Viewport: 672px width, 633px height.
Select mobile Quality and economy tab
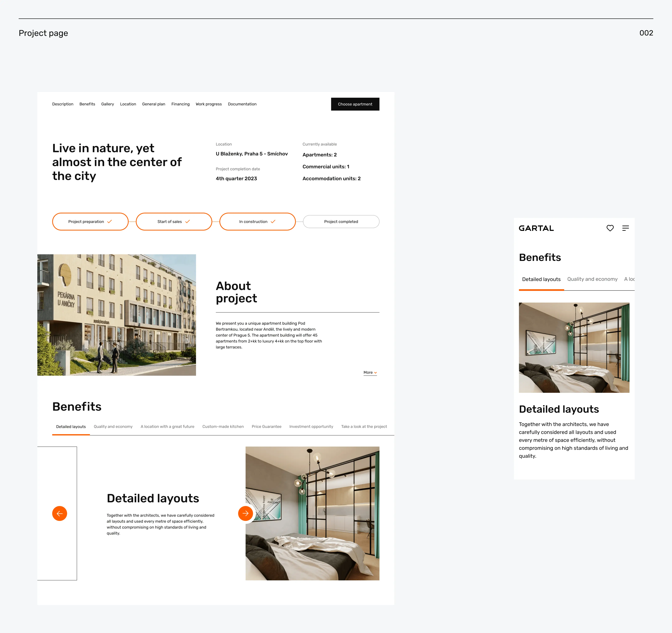592,279
